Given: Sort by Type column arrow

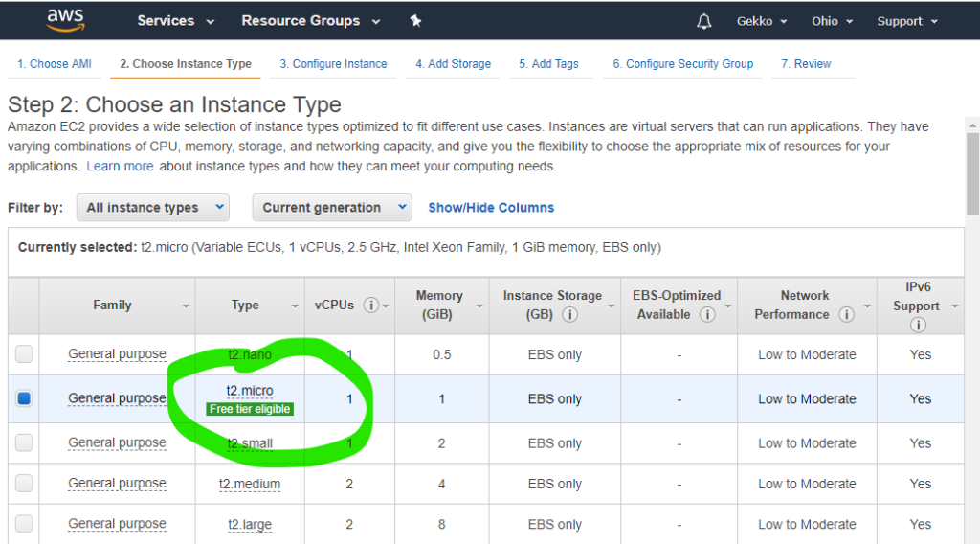Looking at the screenshot, I should click(295, 306).
